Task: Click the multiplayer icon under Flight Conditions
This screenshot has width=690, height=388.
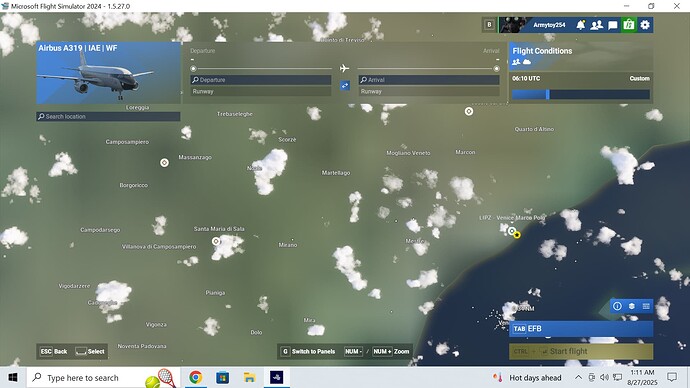Action: tap(516, 62)
